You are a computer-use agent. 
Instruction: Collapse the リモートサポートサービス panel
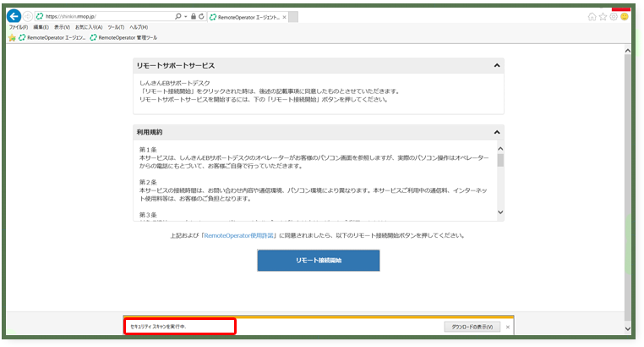(497, 65)
